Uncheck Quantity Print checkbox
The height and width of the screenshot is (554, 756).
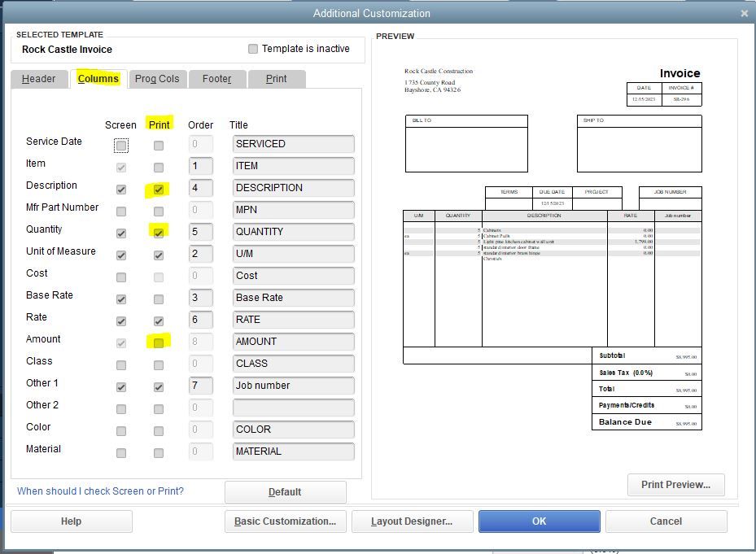pyautogui.click(x=158, y=233)
